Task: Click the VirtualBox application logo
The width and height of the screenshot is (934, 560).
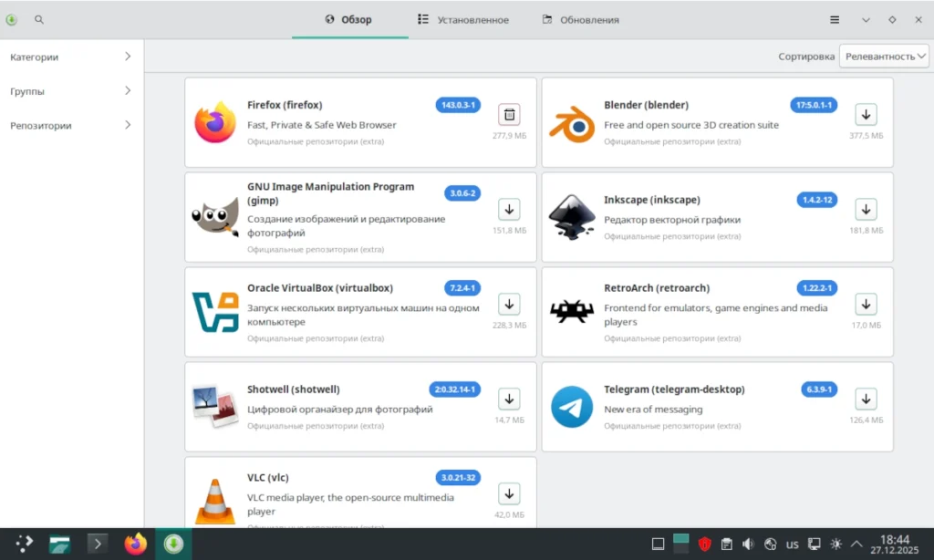Action: (x=215, y=312)
